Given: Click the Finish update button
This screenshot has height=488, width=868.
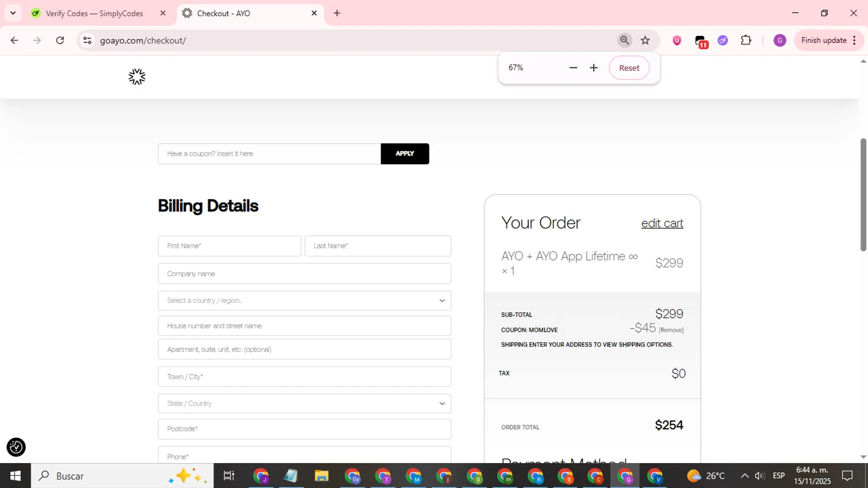Looking at the screenshot, I should (823, 40).
